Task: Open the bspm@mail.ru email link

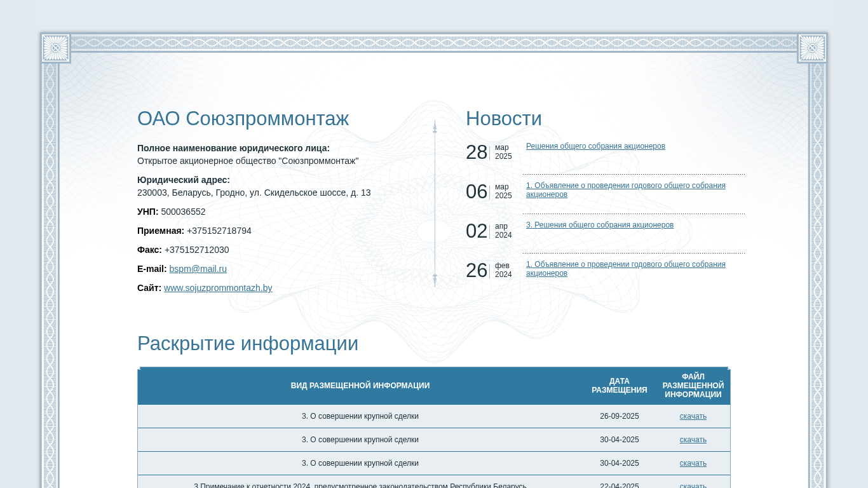Action: 198,269
